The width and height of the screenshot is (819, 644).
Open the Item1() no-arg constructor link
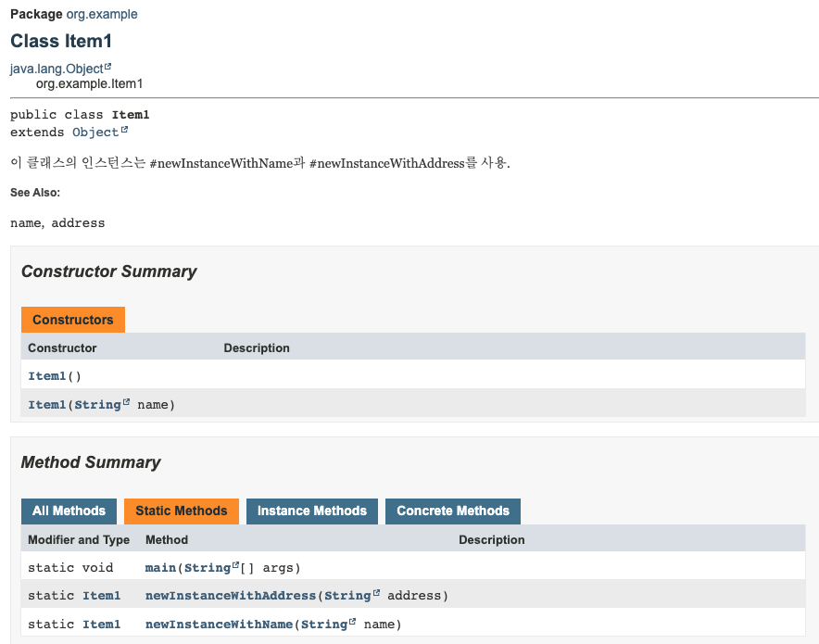[47, 376]
